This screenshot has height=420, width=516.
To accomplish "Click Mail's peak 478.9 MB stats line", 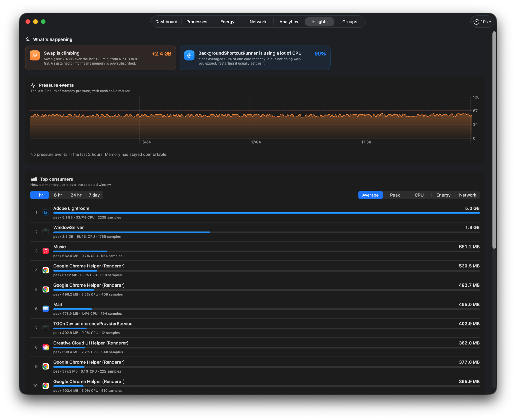I will [x=87, y=314].
